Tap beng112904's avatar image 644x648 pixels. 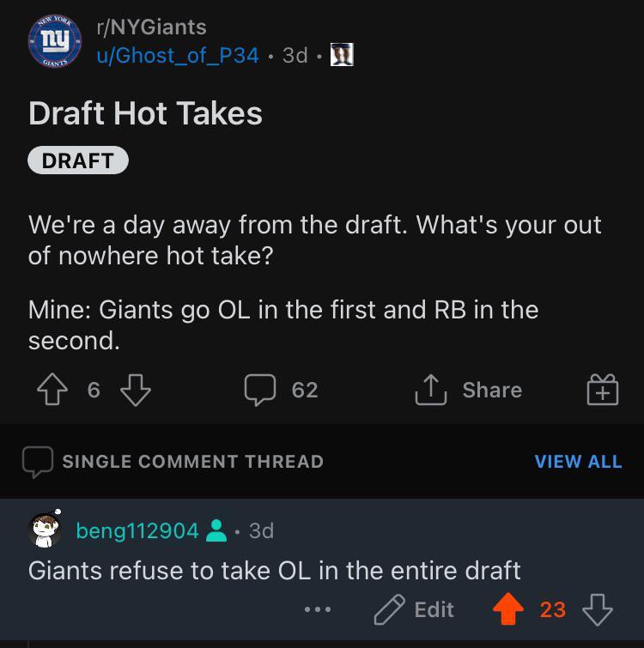click(x=45, y=530)
